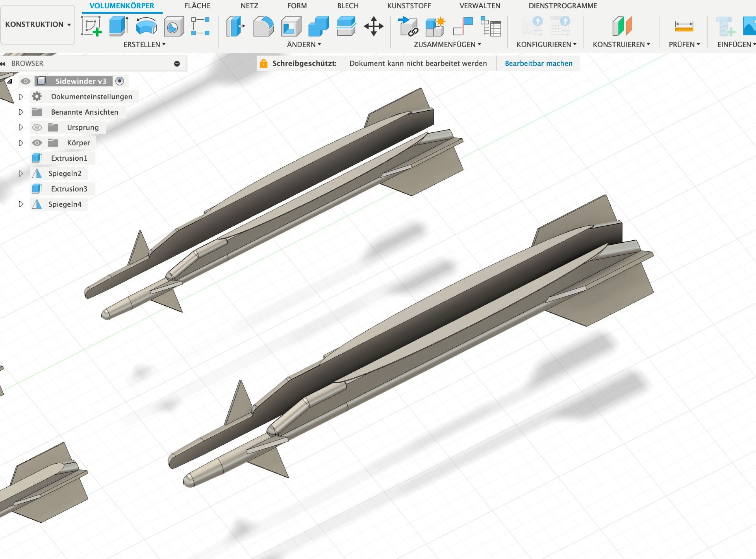Toggle visibility of Körper folder
The width and height of the screenshot is (756, 559).
[37, 143]
